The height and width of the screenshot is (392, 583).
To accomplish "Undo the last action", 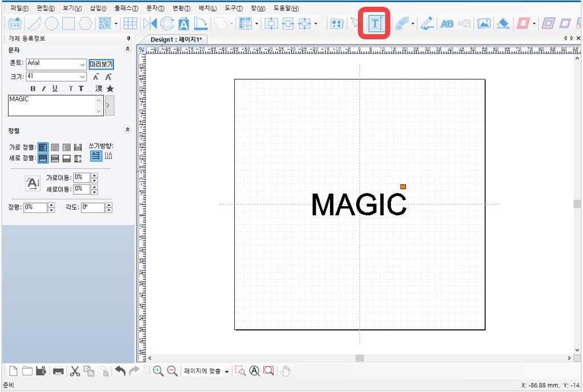I will point(120,371).
